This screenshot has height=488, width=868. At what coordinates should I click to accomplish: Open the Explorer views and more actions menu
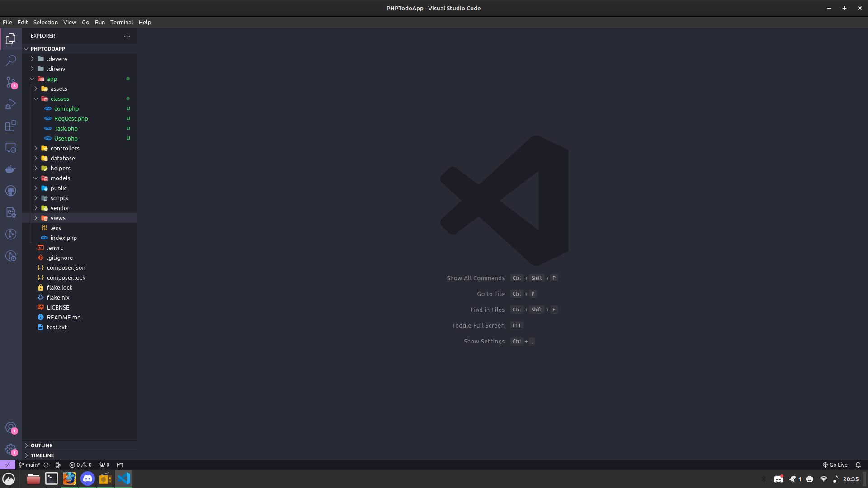(127, 36)
